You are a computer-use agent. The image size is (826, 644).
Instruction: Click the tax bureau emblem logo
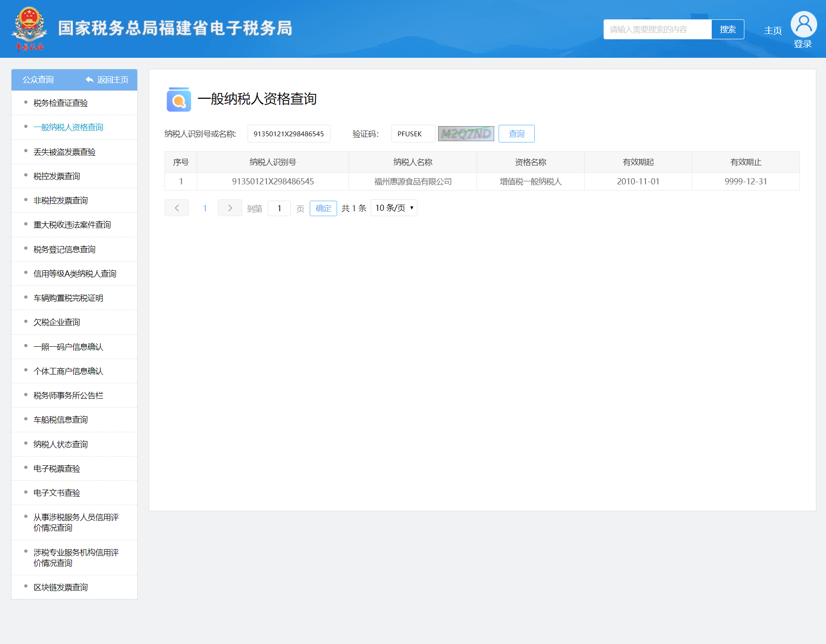[29, 29]
